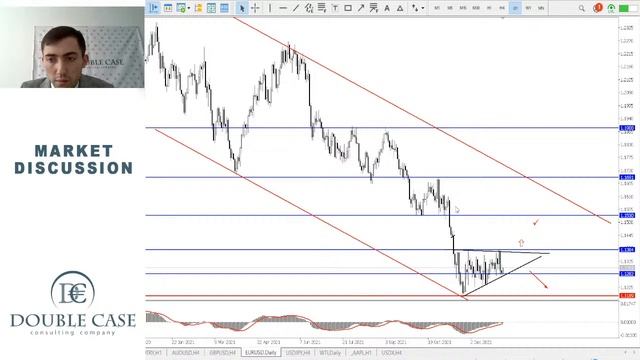
Task: Open the USDX,H4 chart tab
Action: pyautogui.click(x=391, y=353)
